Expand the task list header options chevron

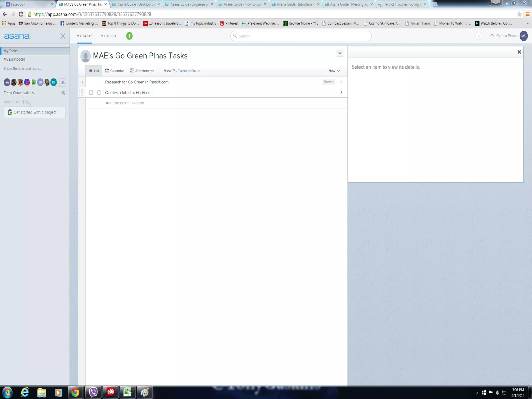click(340, 53)
